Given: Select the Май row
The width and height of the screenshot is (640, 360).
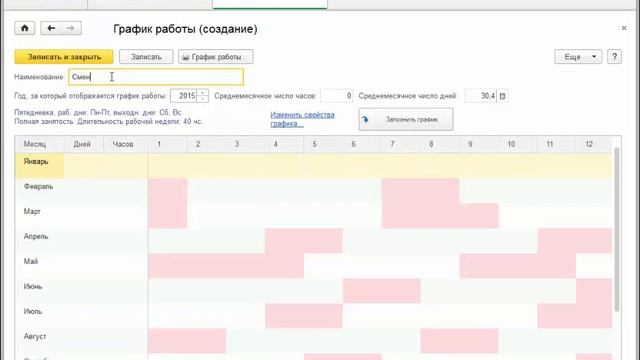Looking at the screenshot, I should (313, 266).
